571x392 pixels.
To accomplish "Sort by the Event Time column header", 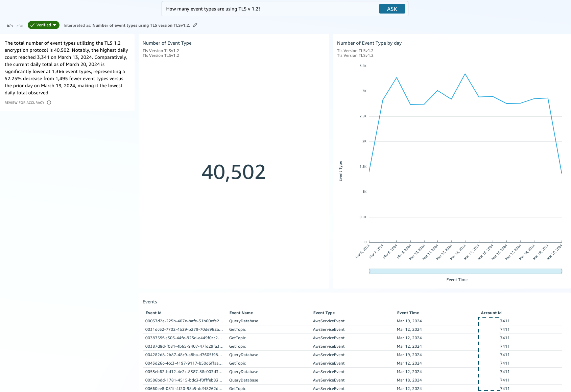I will [x=408, y=313].
